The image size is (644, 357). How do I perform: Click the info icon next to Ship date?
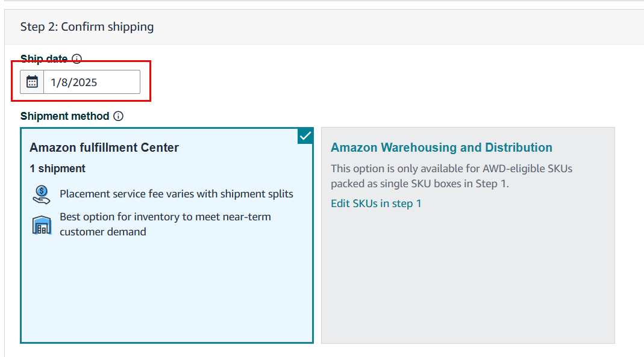[77, 58]
